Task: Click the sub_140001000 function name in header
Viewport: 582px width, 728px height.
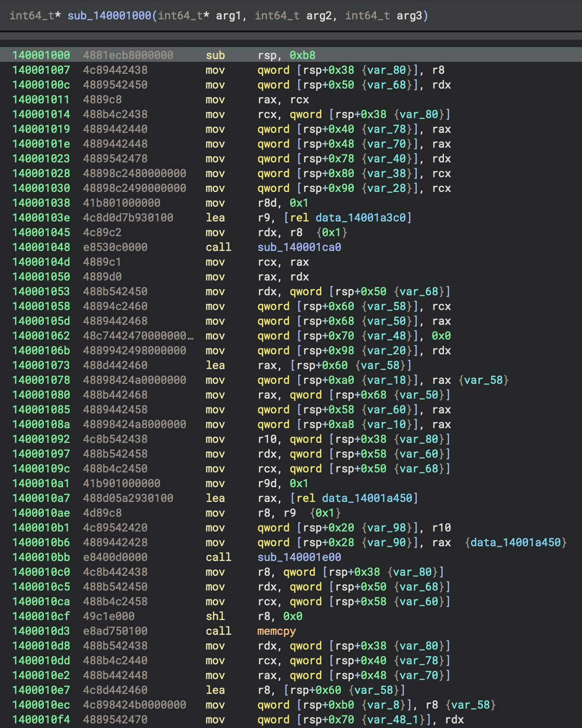Action: point(109,16)
